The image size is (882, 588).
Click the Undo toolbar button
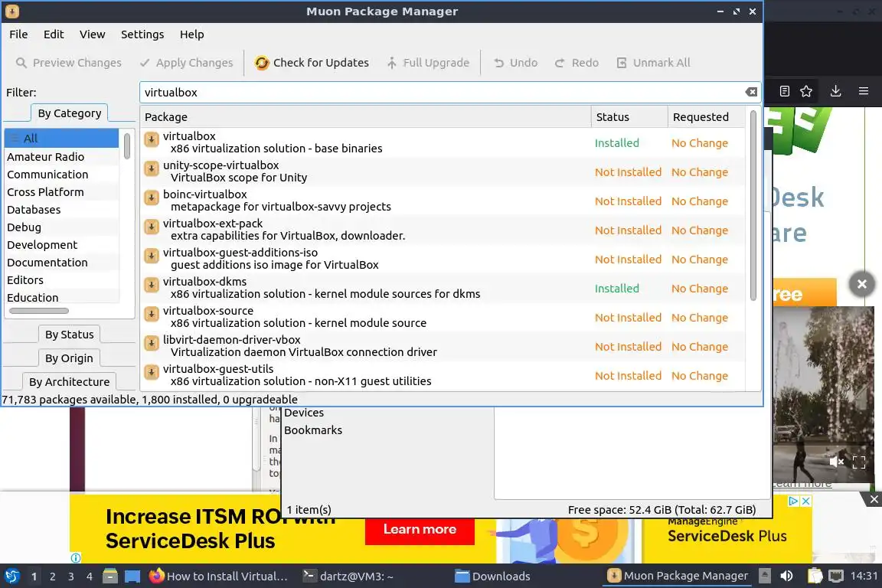click(x=516, y=63)
